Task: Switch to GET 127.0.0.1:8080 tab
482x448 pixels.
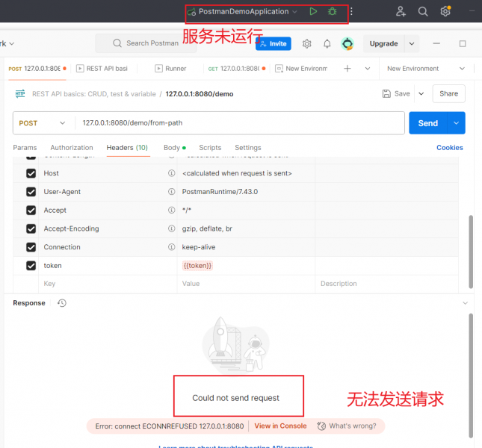Action: 237,69
